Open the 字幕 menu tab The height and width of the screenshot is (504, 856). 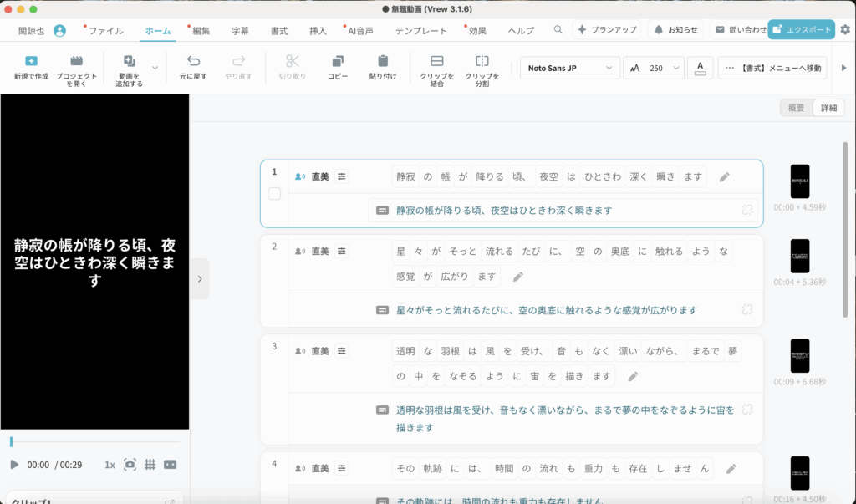(240, 31)
